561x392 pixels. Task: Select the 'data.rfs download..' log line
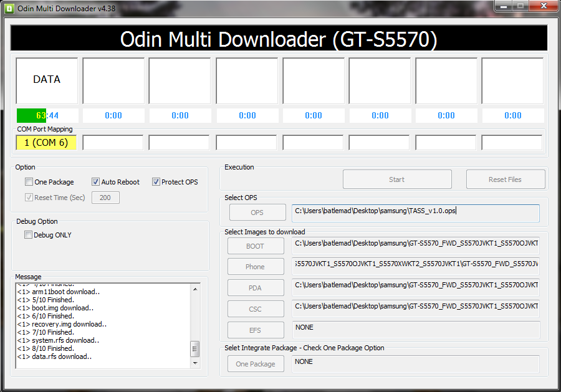(x=54, y=356)
